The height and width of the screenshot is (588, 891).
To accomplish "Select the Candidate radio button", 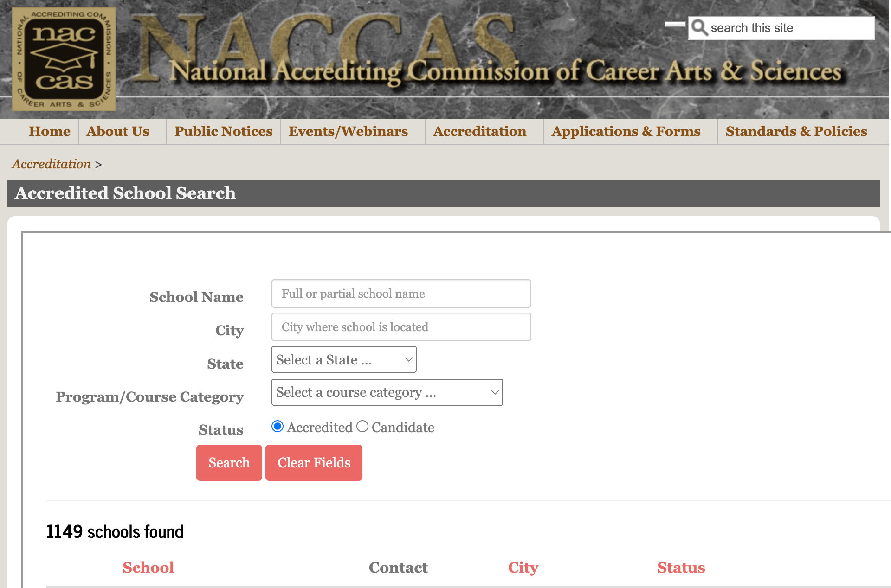I will click(362, 426).
